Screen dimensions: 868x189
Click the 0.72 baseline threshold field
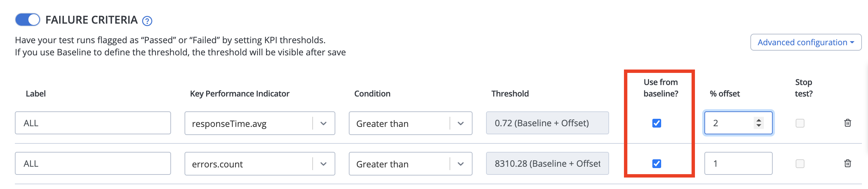(x=548, y=123)
